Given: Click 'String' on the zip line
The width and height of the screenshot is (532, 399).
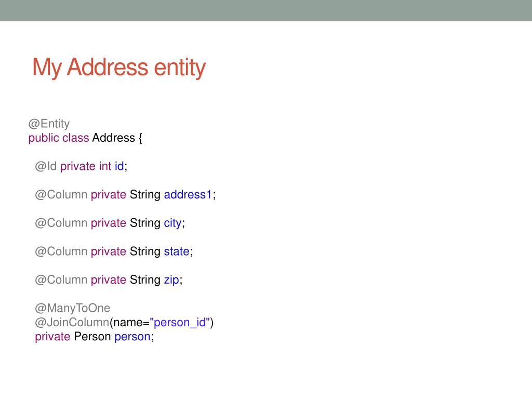Looking at the screenshot, I should [x=145, y=280].
